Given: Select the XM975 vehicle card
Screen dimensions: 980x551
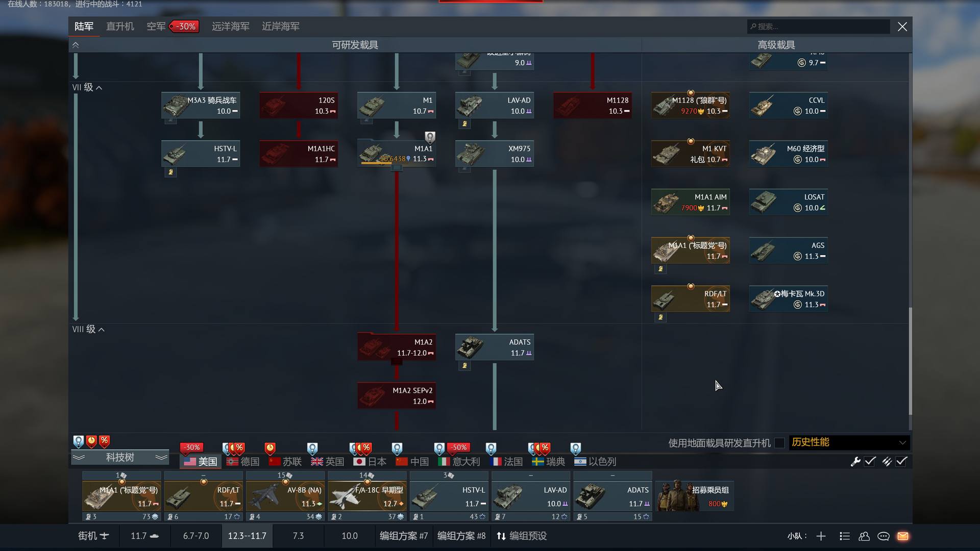Looking at the screenshot, I should 495,154.
